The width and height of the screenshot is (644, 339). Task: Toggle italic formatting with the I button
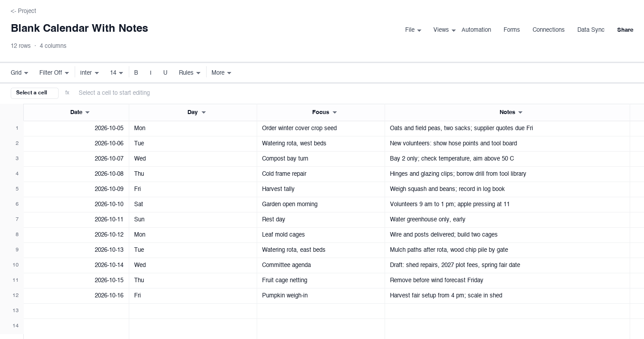(151, 72)
